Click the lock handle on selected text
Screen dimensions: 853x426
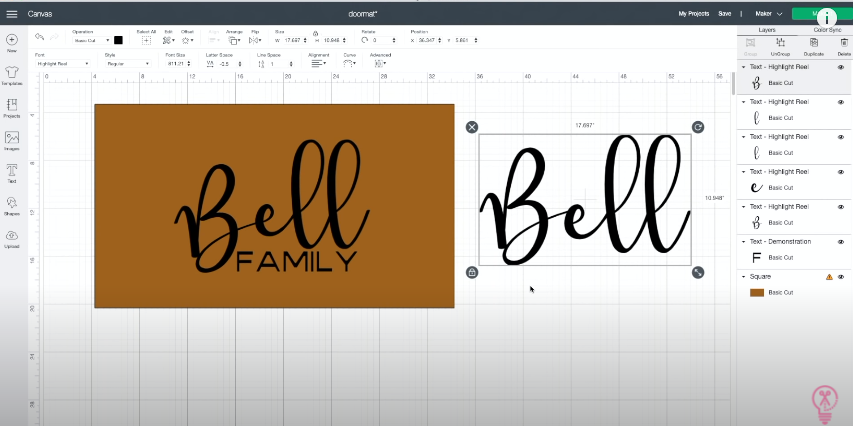(472, 273)
